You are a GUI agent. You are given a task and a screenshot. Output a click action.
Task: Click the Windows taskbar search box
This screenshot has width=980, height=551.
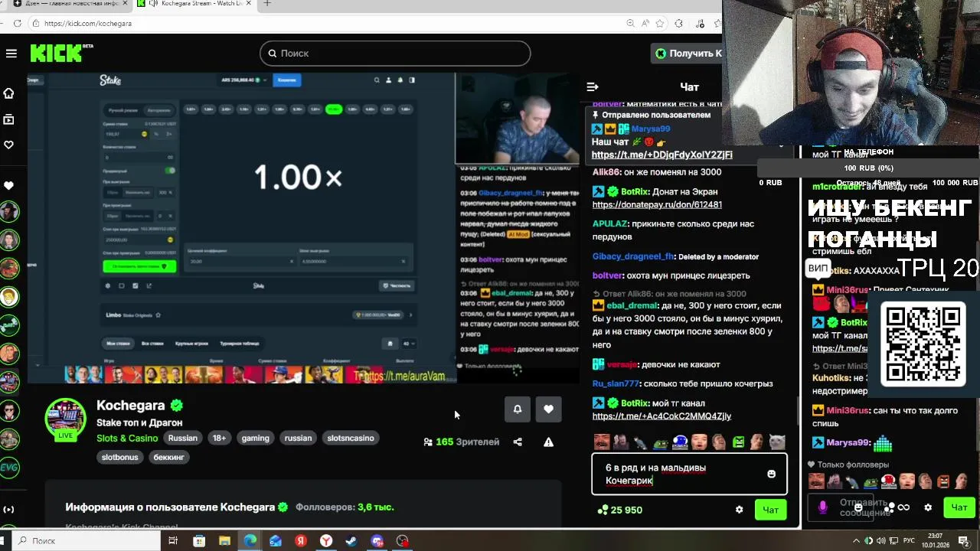(86, 541)
